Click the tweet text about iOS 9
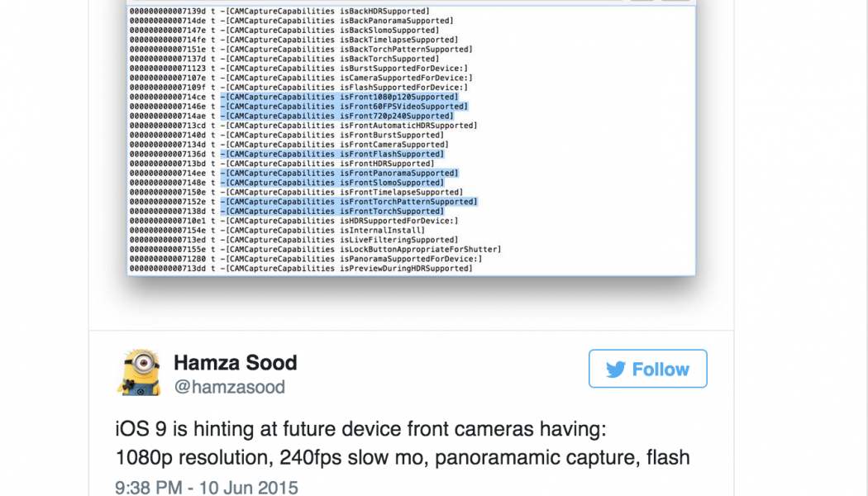Screen dimensions: 868x496 point(402,443)
